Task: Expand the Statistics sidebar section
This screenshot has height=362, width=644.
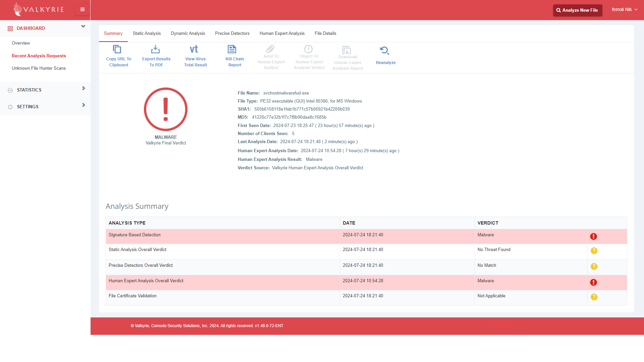Action: (84, 88)
